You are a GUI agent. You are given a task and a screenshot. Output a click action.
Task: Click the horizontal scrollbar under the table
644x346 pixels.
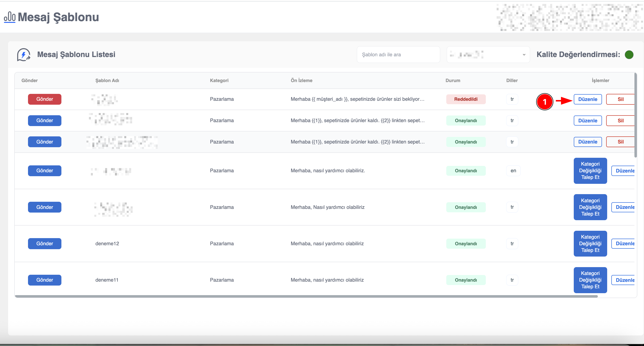(306, 296)
